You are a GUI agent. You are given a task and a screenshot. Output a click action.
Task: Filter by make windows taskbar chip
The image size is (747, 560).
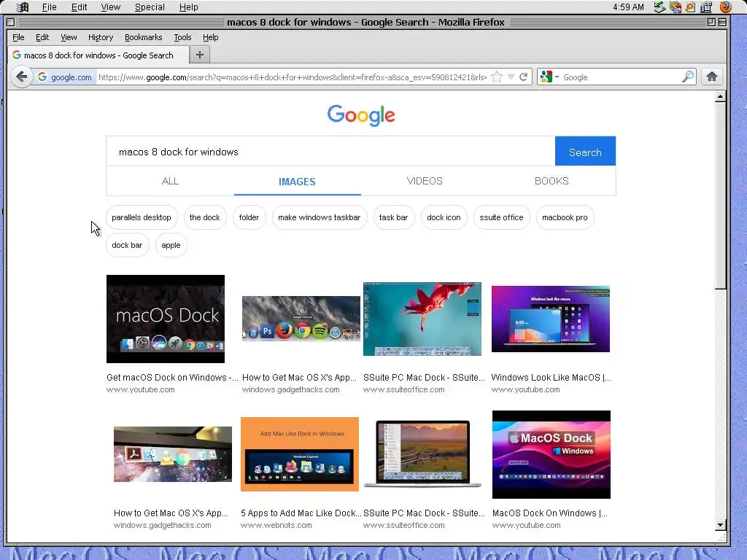click(320, 217)
